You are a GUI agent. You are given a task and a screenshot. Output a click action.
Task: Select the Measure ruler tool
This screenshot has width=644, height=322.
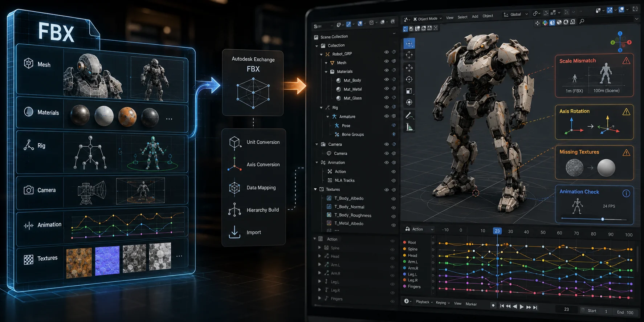pos(409,127)
